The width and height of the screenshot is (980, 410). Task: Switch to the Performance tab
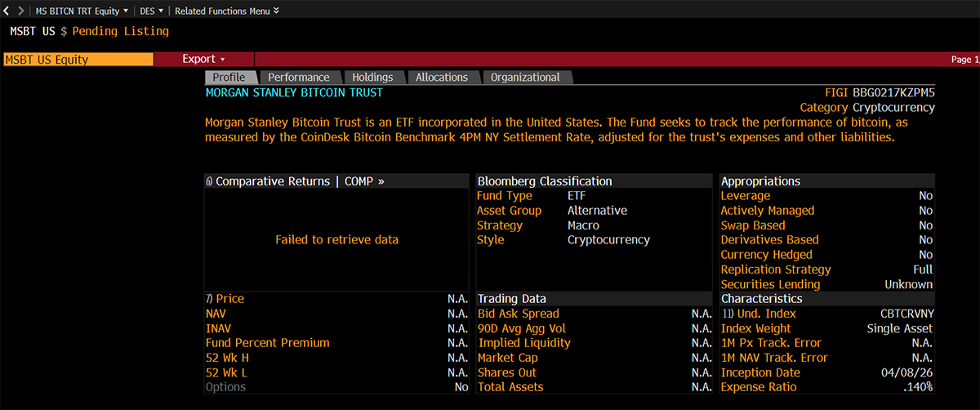pyautogui.click(x=299, y=78)
